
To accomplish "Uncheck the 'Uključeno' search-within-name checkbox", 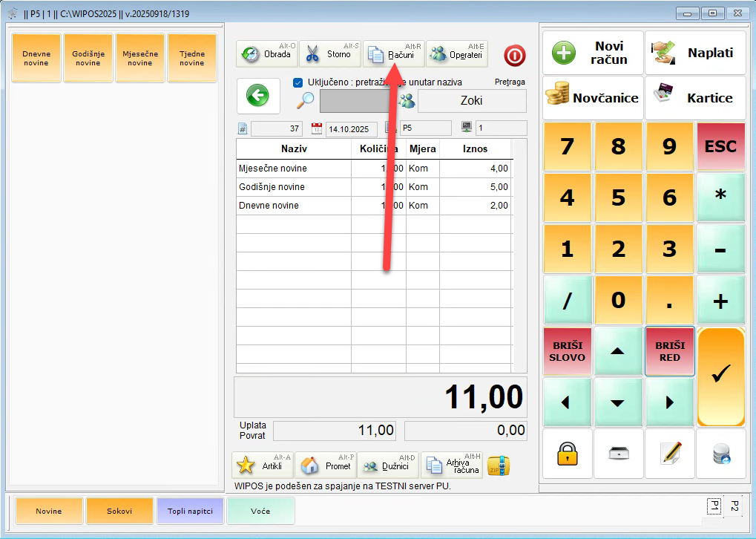I will pos(298,82).
